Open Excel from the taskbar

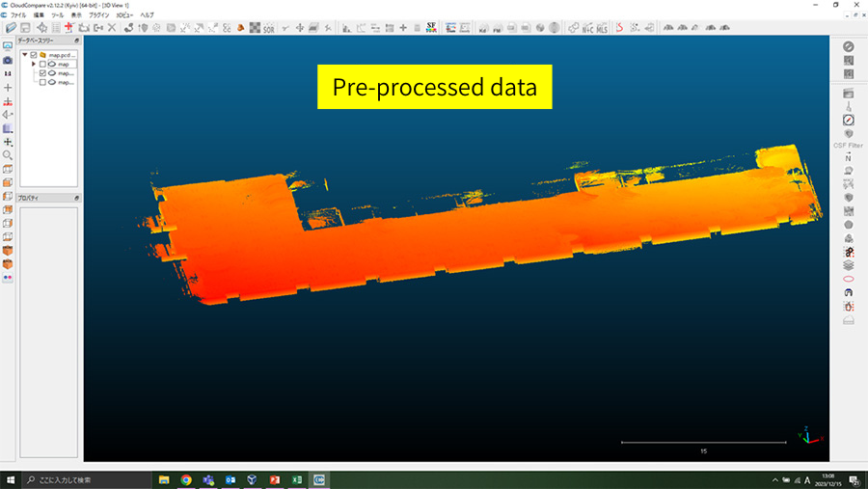pos(297,479)
